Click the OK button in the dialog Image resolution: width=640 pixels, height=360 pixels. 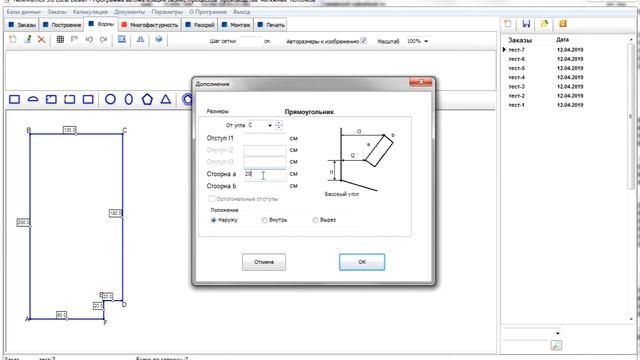[362, 262]
